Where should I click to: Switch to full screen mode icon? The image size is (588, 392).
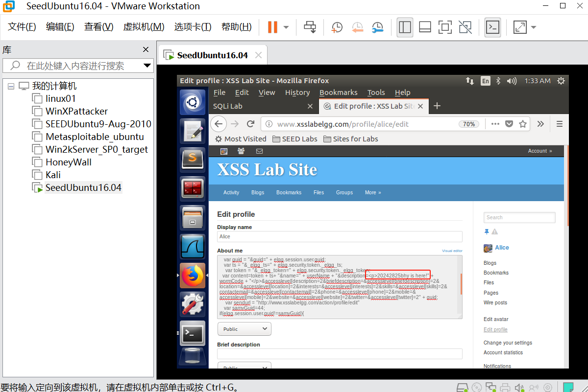445,27
